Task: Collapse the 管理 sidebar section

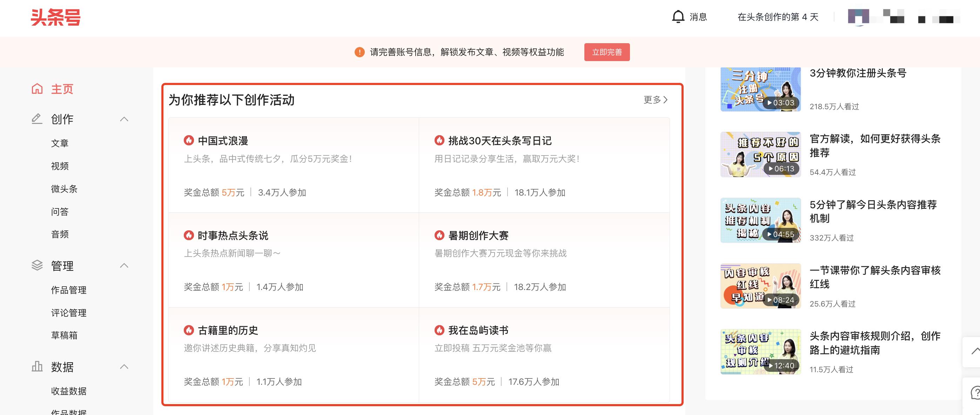Action: tap(124, 265)
